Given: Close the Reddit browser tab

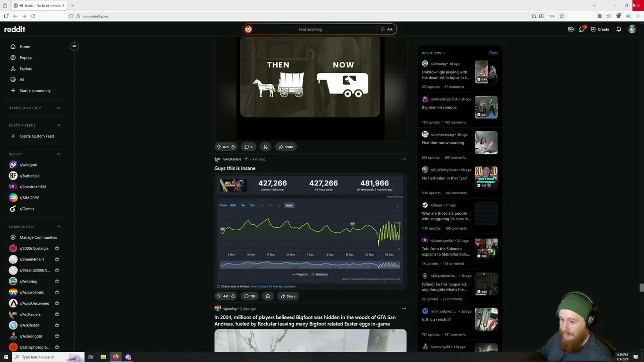Looking at the screenshot, I should pyautogui.click(x=63, y=6).
